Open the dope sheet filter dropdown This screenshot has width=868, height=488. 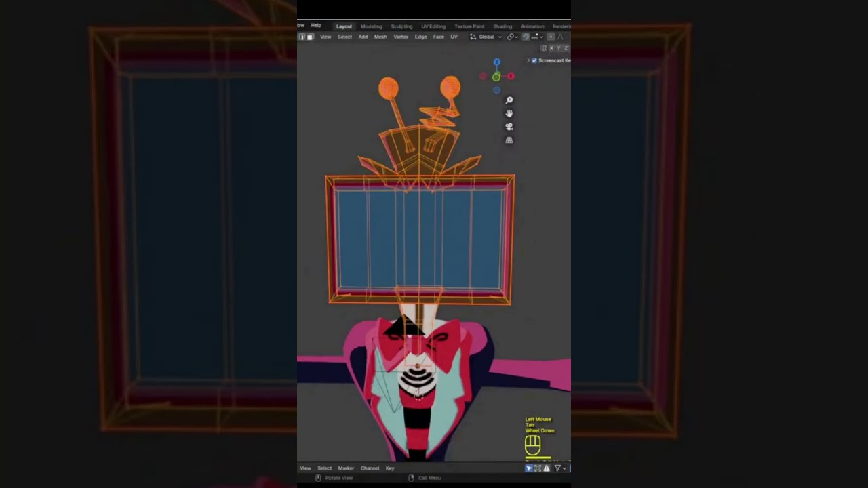560,468
